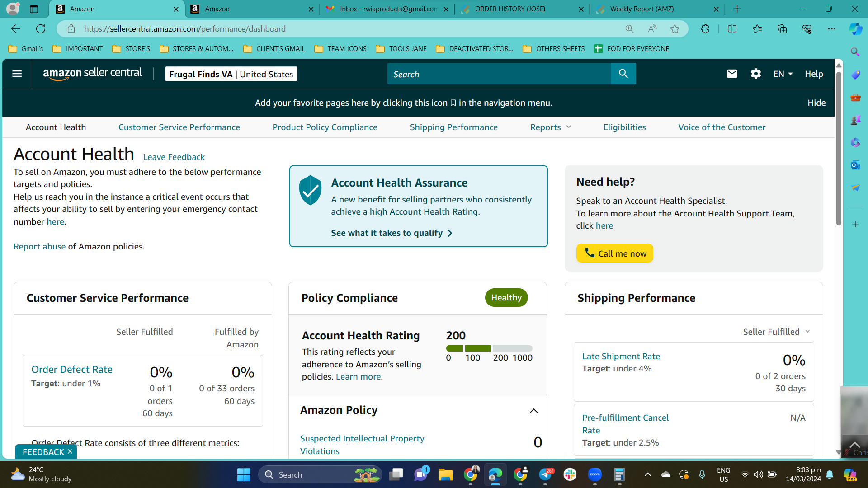Open Browser Essentials heart icon
868x488 pixels.
point(807,29)
